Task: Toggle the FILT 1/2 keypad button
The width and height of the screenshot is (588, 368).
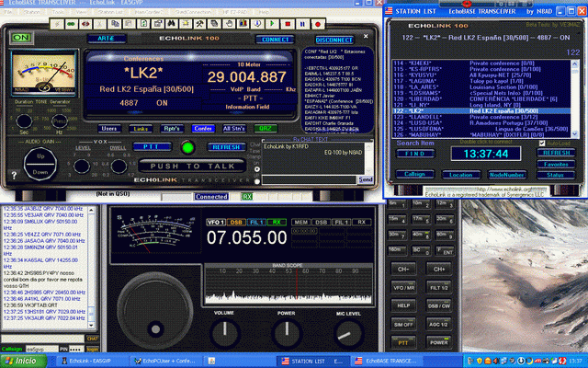Action: [x=439, y=287]
